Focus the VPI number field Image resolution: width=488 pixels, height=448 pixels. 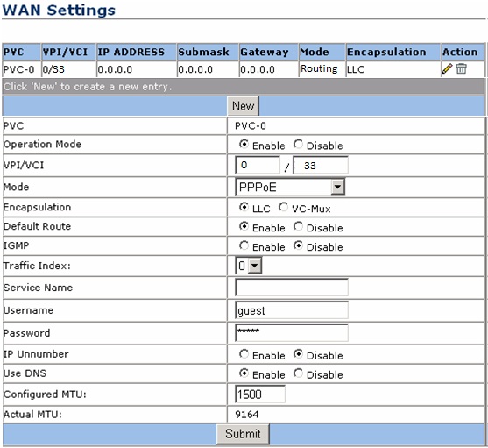(258, 165)
